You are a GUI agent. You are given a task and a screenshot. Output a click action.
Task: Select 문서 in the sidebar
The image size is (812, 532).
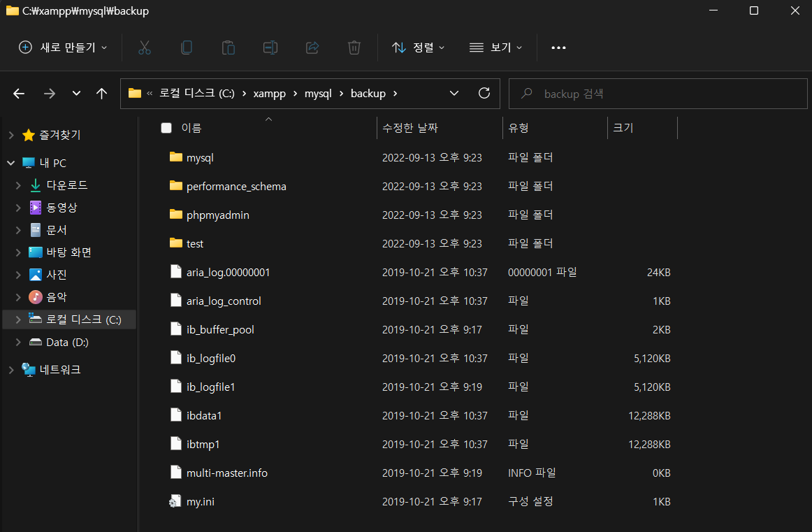[x=57, y=230]
